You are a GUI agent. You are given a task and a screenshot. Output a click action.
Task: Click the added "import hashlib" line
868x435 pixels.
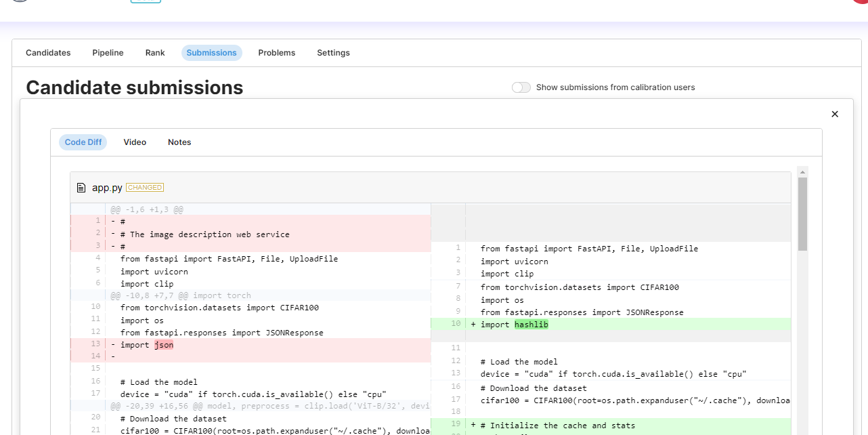tap(611, 325)
